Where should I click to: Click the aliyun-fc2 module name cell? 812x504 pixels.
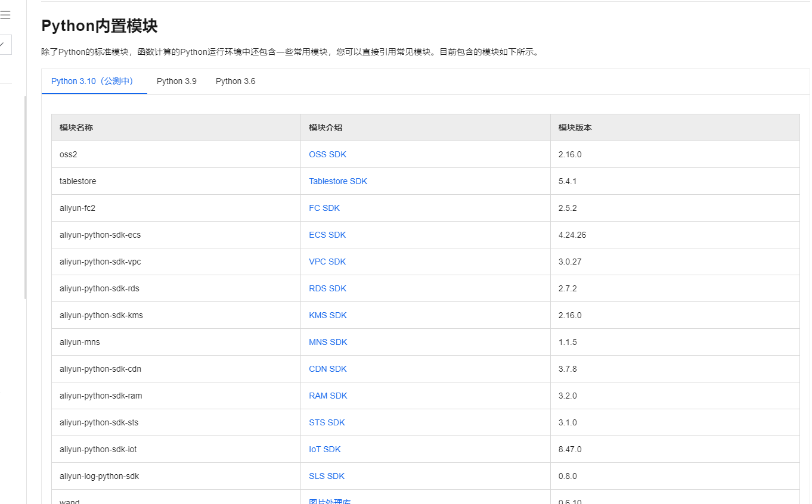(x=176, y=208)
